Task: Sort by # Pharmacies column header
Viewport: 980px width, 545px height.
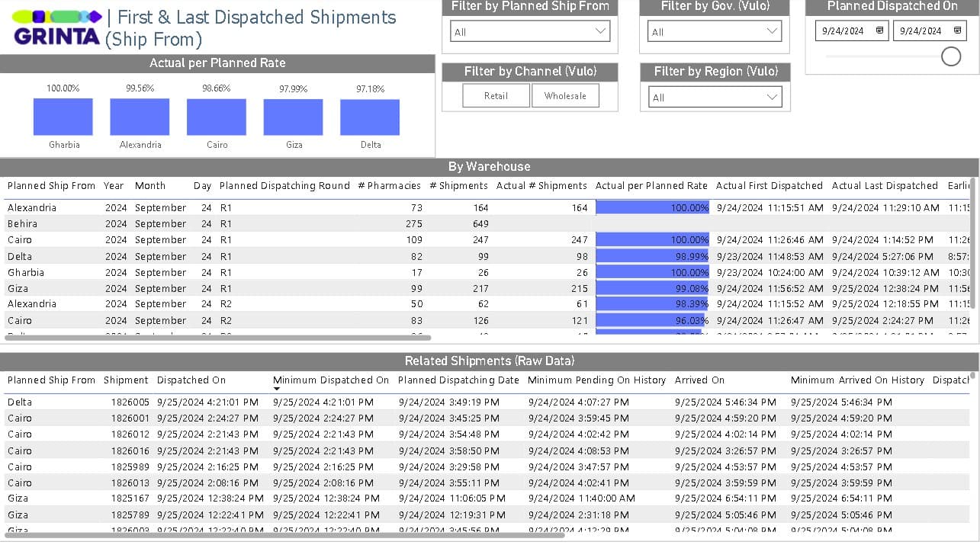Action: tap(389, 185)
